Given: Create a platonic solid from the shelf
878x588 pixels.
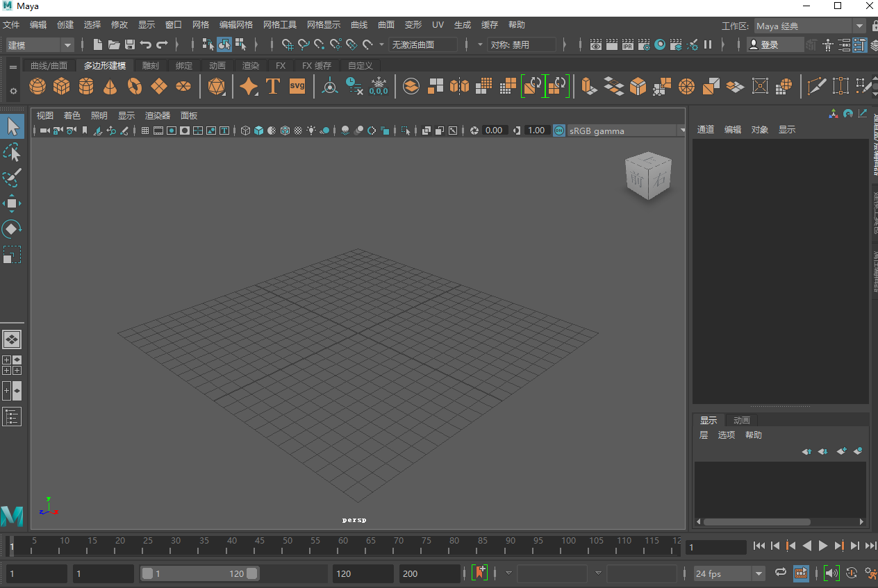Looking at the screenshot, I should [x=216, y=86].
